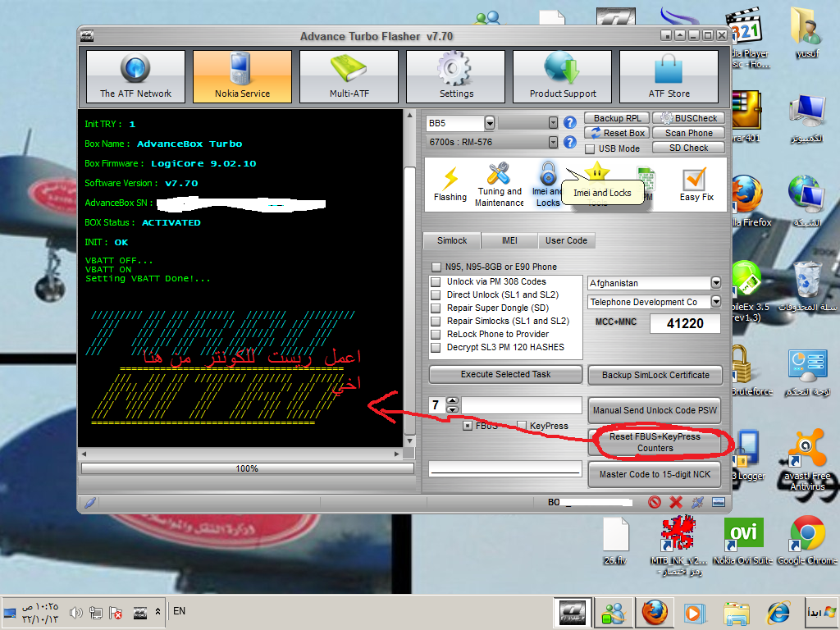Switch to the Simlock tab
Screen dimensions: 840x630
coord(452,240)
